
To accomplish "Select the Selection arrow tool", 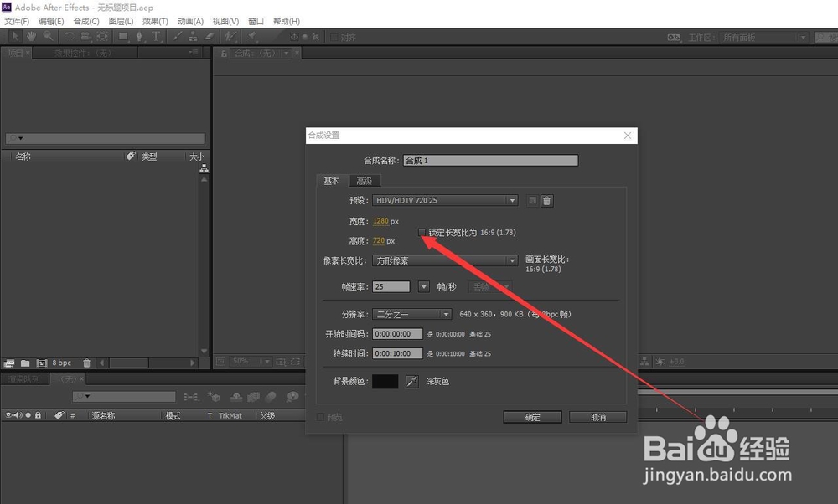I will click(x=15, y=36).
